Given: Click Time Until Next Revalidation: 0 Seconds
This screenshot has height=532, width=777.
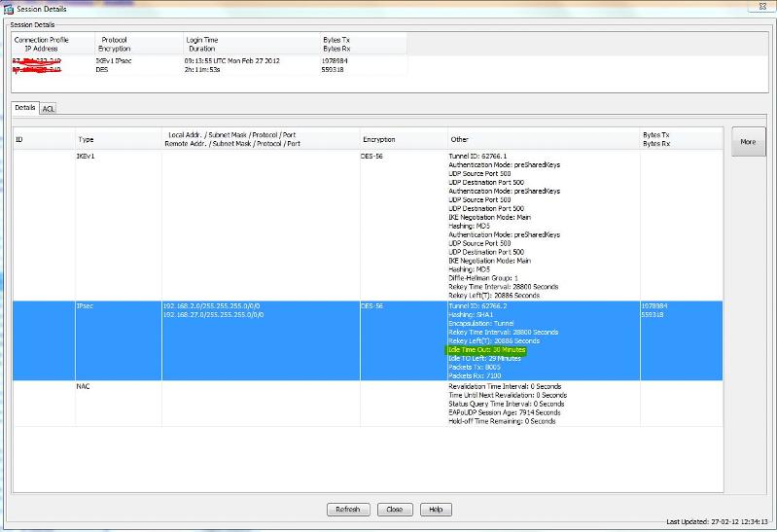Looking at the screenshot, I should pyautogui.click(x=508, y=395).
